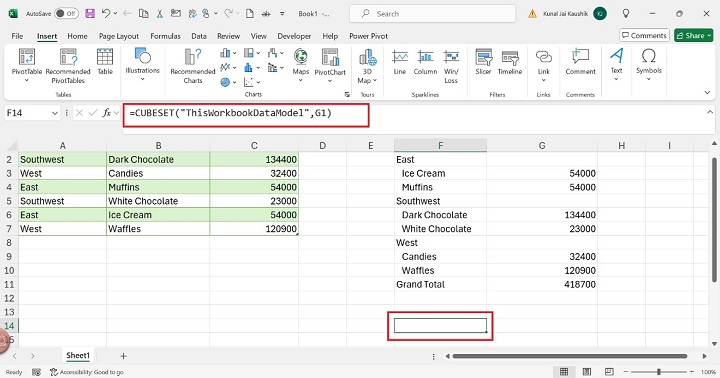Click the Save icon in the title bar
720x378 pixels.
coord(90,13)
